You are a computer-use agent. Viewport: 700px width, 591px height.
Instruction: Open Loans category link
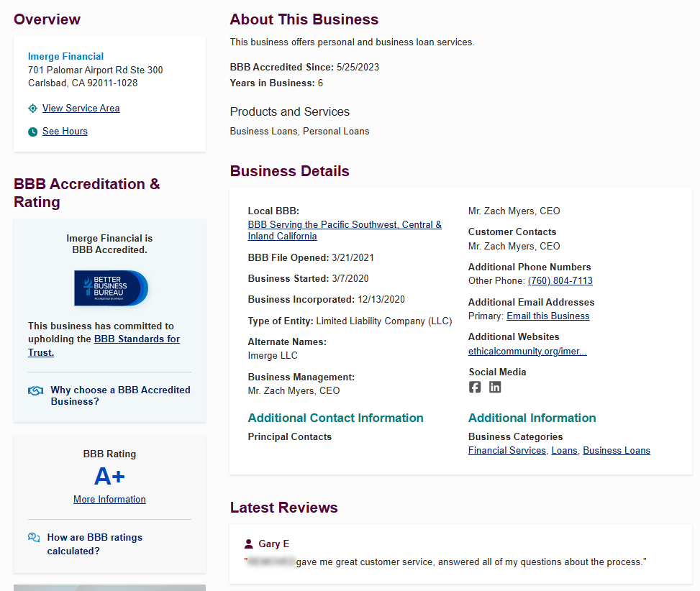[x=564, y=451]
